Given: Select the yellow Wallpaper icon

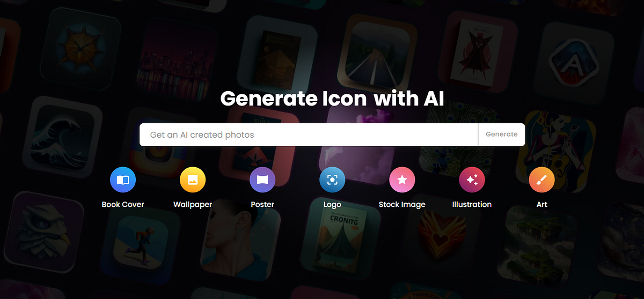Looking at the screenshot, I should 193,180.
